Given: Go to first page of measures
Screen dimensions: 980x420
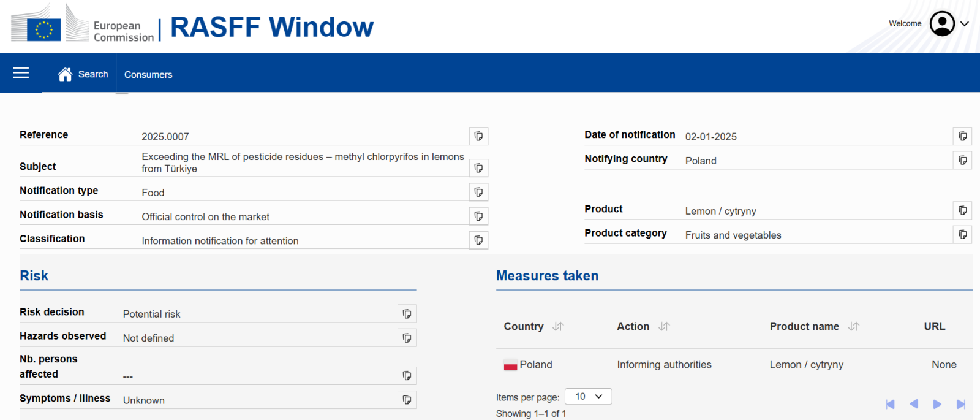Looking at the screenshot, I should tap(891, 404).
